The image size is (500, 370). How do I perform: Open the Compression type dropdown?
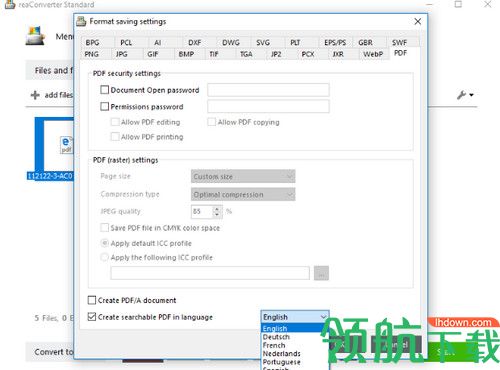pos(243,194)
